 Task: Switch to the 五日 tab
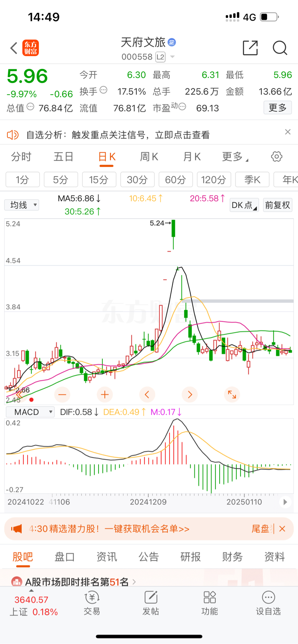pos(63,157)
